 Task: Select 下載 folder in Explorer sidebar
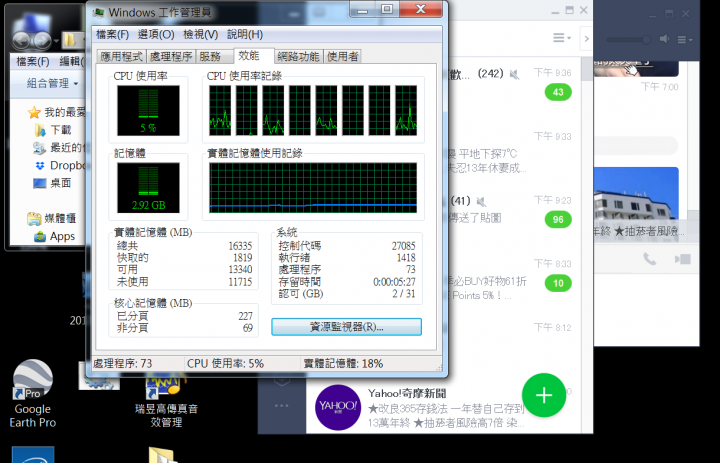(53, 130)
